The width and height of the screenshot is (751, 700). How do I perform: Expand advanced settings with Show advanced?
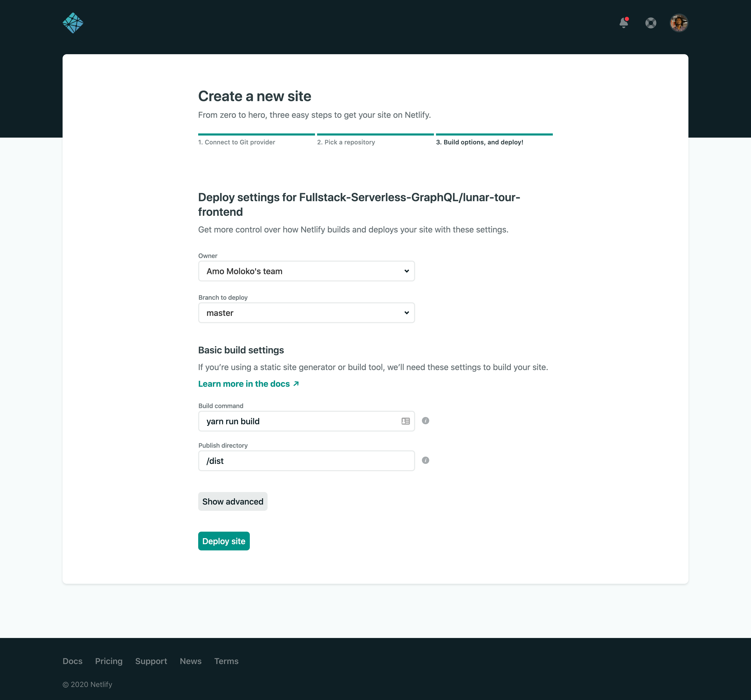(233, 501)
